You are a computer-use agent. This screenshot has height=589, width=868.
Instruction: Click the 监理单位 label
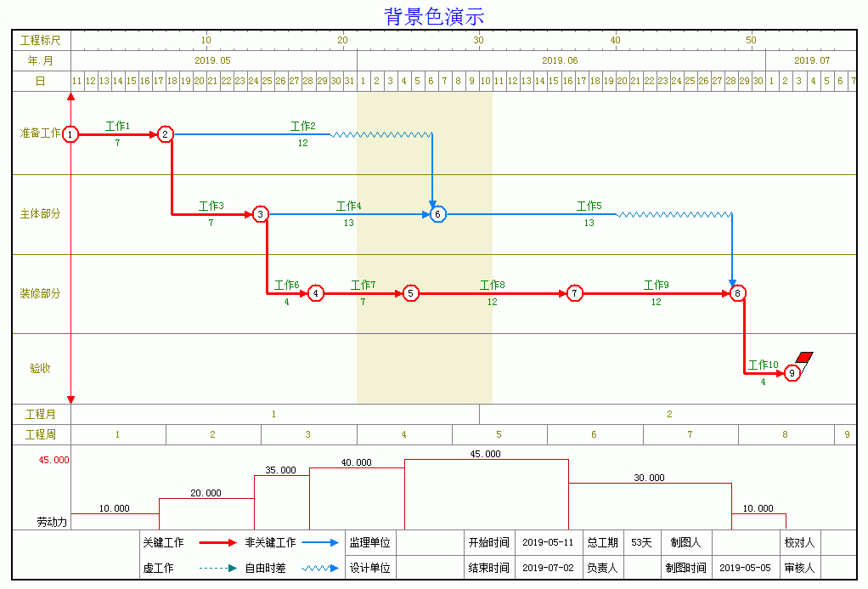pyautogui.click(x=369, y=542)
